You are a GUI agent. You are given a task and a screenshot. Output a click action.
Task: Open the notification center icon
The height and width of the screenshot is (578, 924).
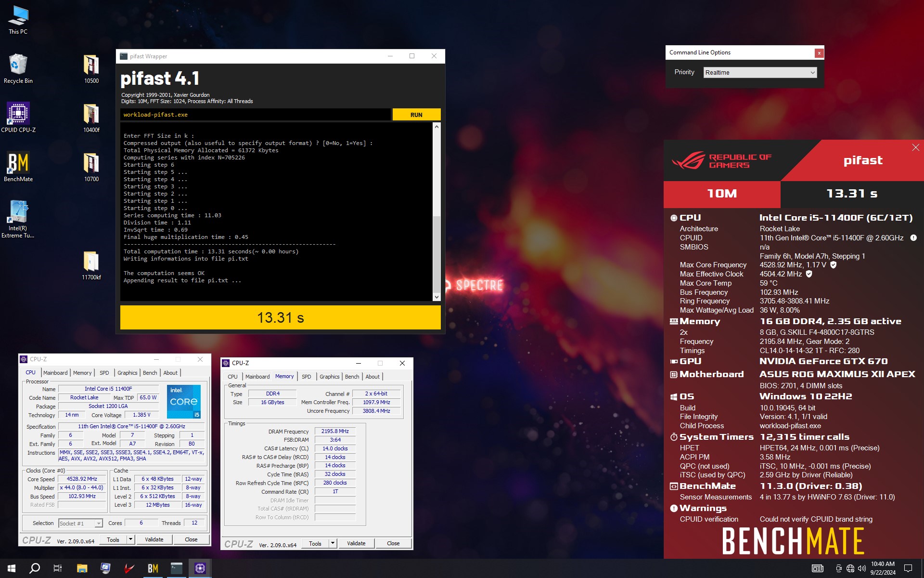point(908,568)
